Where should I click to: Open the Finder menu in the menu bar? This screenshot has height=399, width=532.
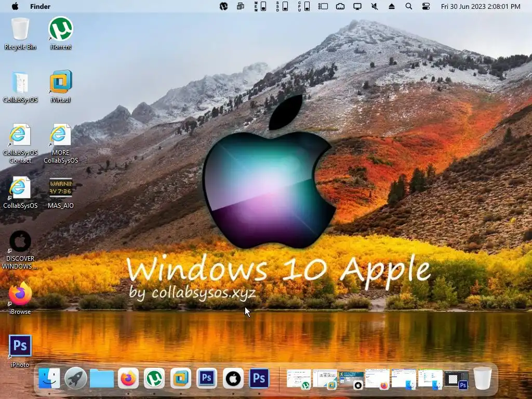click(x=40, y=6)
